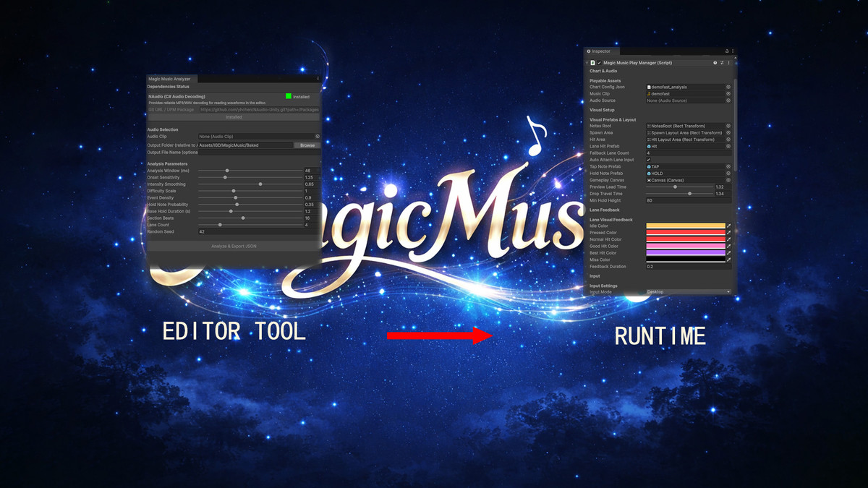The width and height of the screenshot is (868, 488).
Task: Open the Notes Root object picker
Action: click(728, 126)
